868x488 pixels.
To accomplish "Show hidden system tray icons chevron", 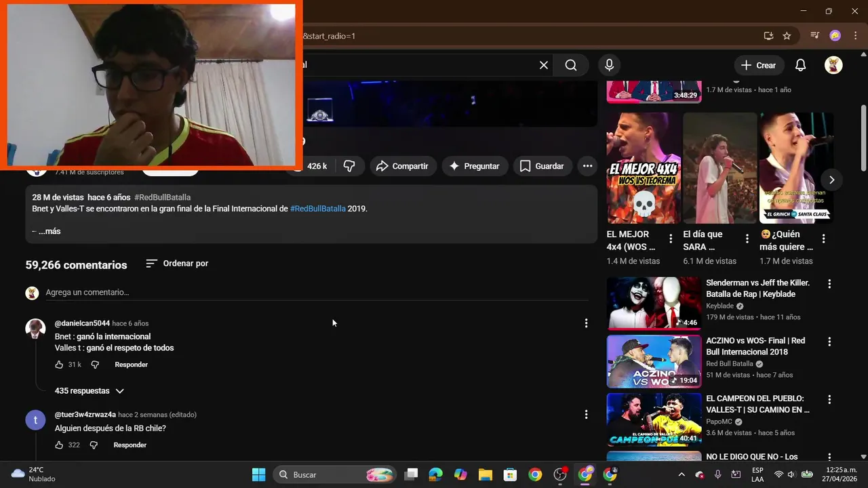I will [682, 474].
